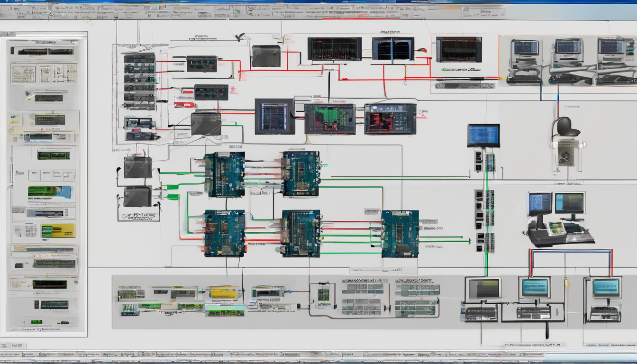Select the red waveform monitor in top row

(335, 49)
